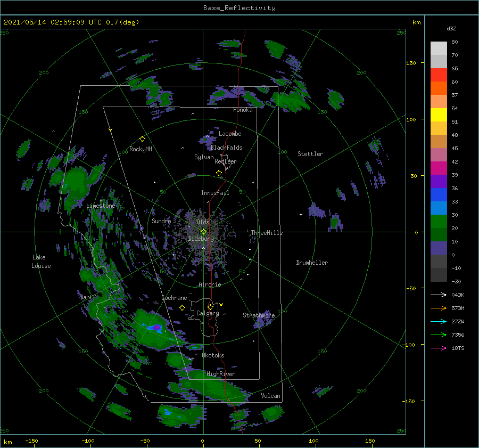Click the Sundre label

161,221
